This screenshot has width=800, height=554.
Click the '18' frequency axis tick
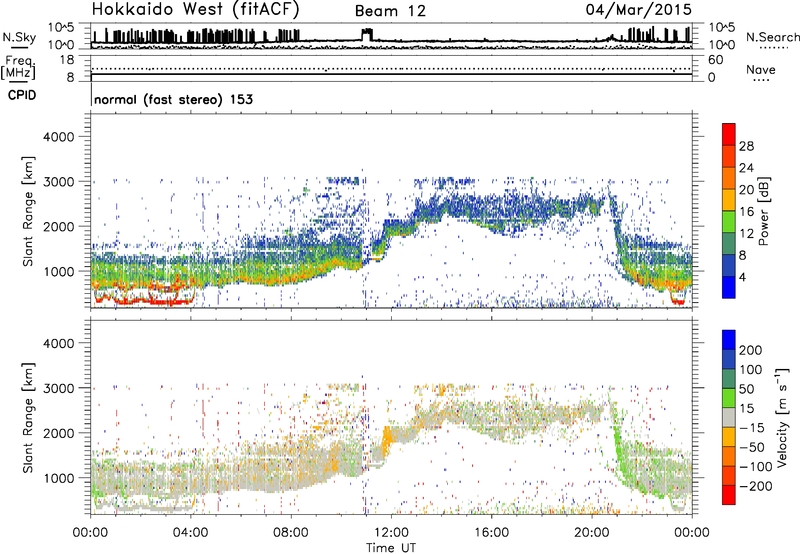(x=67, y=60)
